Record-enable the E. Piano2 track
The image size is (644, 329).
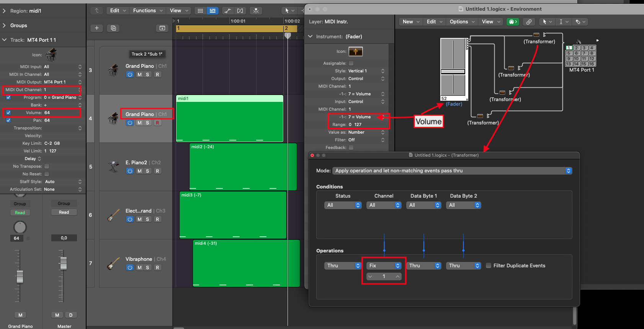[x=157, y=171]
